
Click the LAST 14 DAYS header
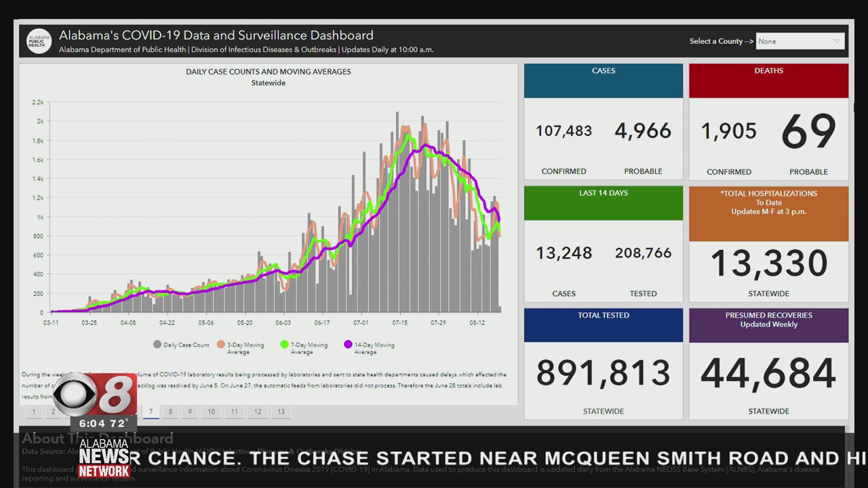[x=604, y=203]
